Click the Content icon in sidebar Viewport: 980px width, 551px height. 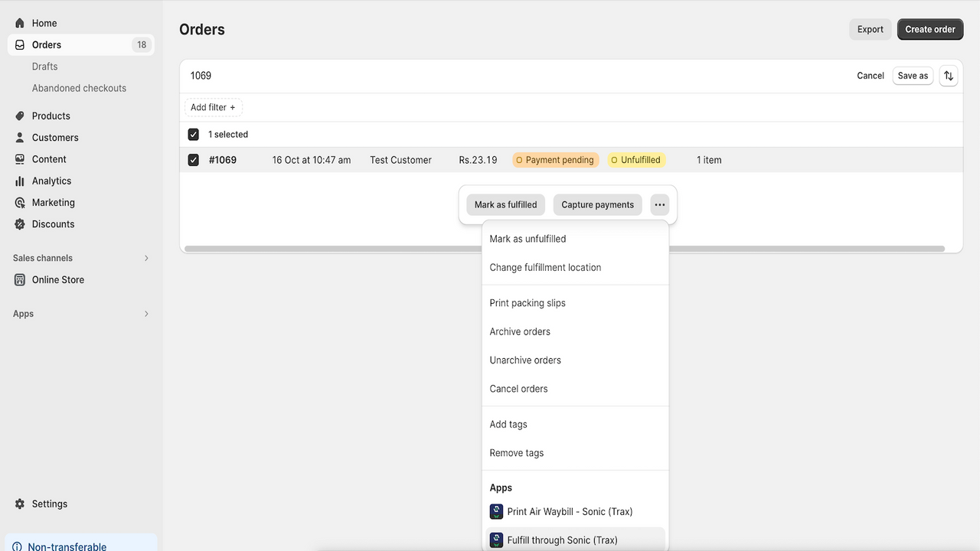point(20,159)
